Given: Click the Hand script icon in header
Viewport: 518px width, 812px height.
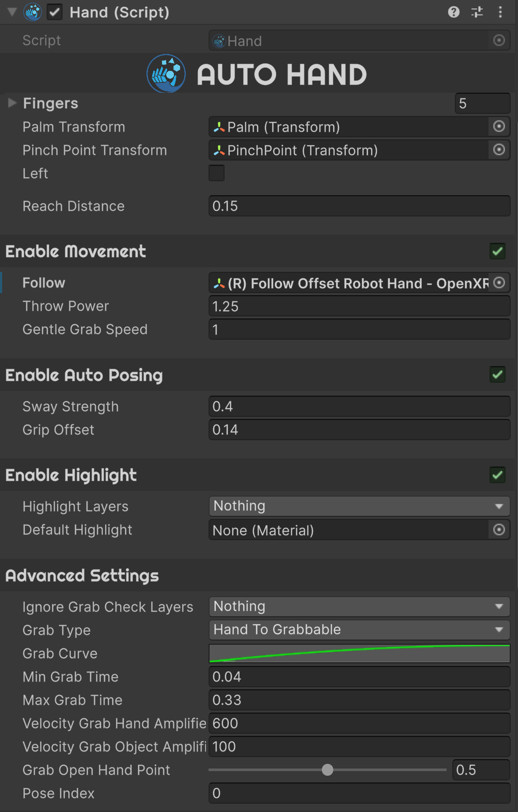Looking at the screenshot, I should 33,12.
